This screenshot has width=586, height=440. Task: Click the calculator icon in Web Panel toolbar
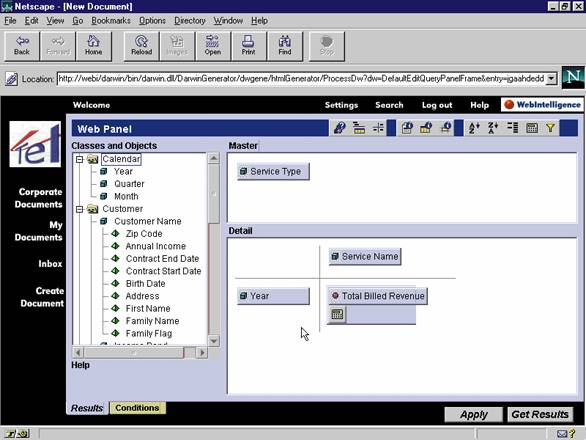click(531, 128)
